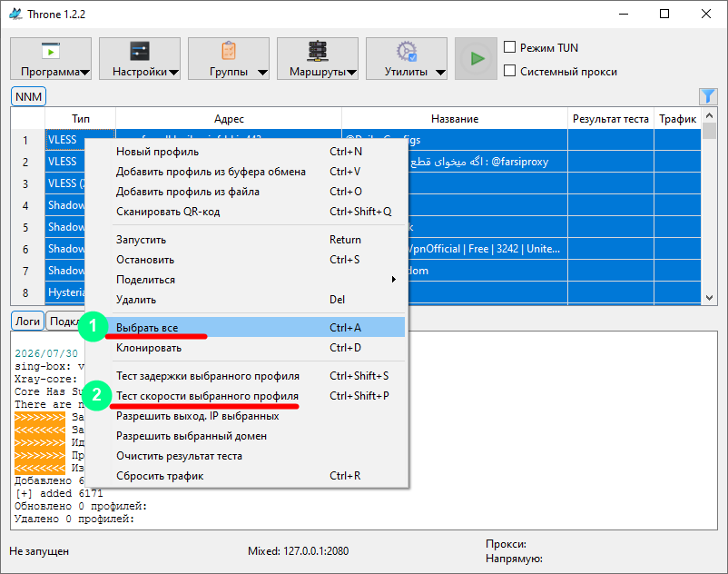This screenshot has width=728, height=574.
Task: Open the Программа toolbar menu
Action: click(x=51, y=58)
